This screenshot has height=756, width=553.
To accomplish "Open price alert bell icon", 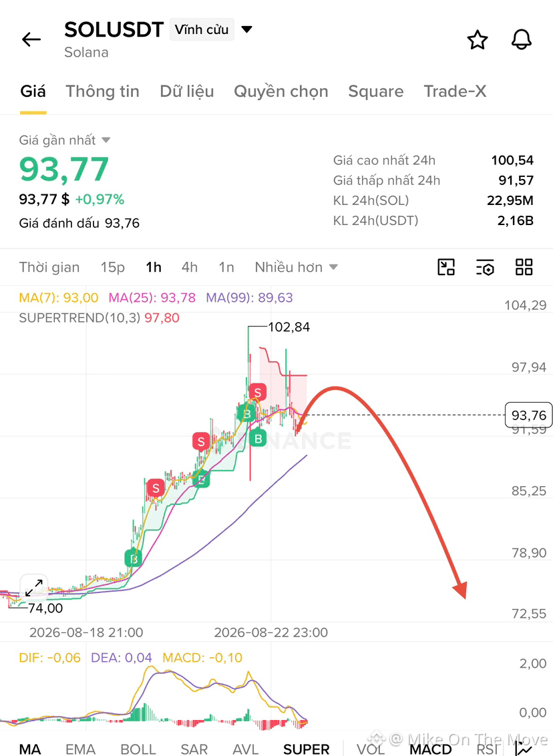I will click(521, 39).
